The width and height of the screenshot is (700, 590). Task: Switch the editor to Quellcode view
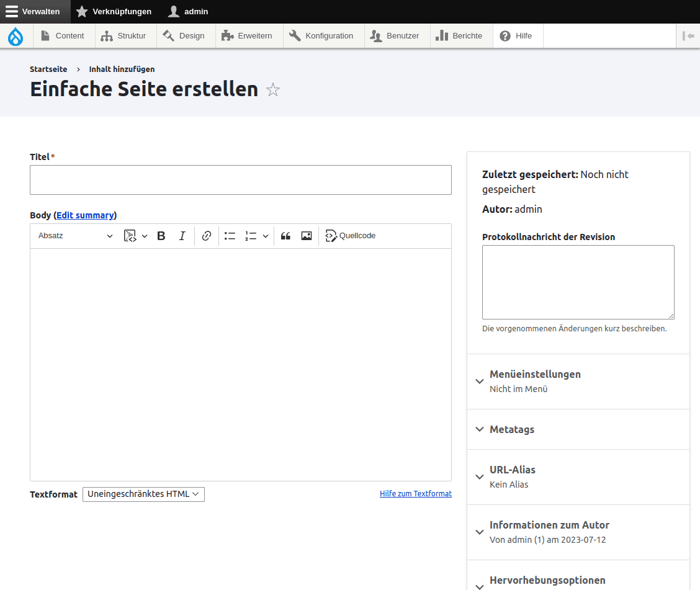350,236
